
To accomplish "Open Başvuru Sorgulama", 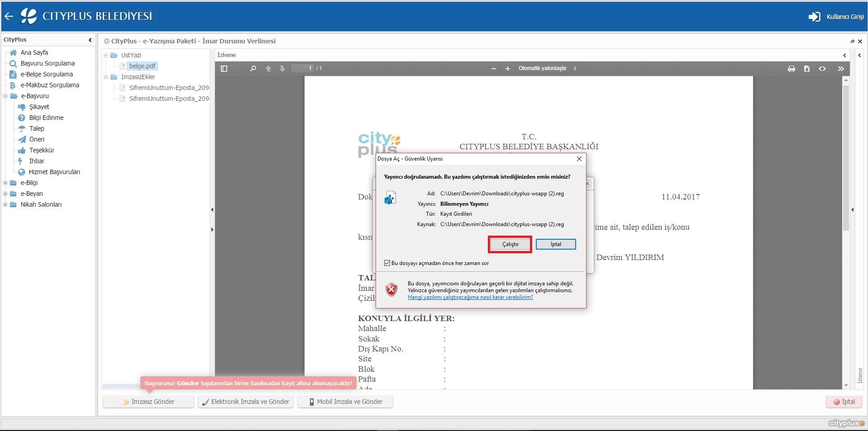I will [48, 63].
